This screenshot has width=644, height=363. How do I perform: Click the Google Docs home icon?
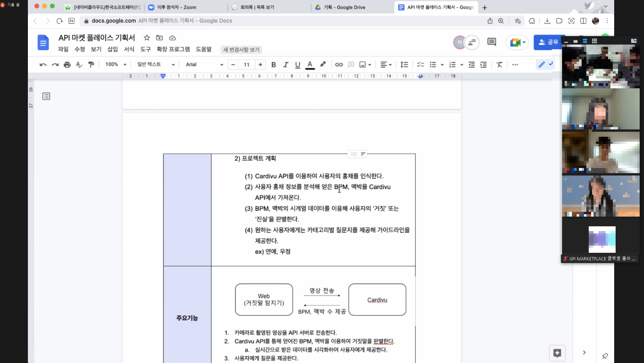tap(43, 42)
